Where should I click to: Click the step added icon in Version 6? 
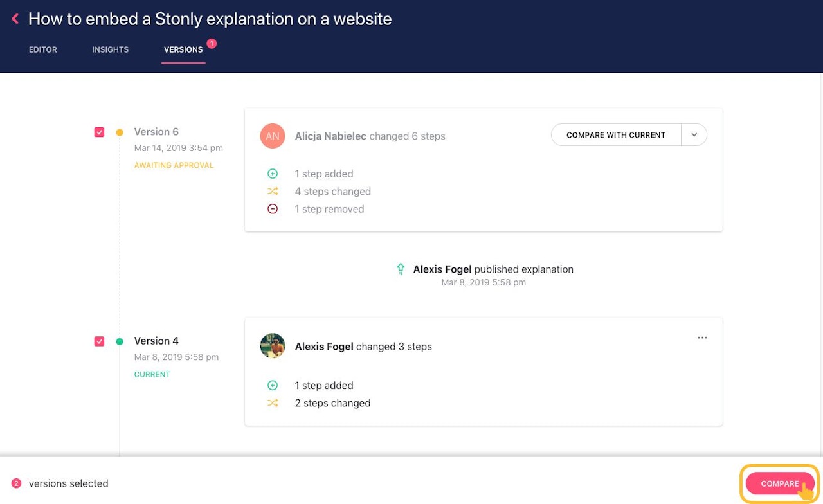(x=273, y=174)
